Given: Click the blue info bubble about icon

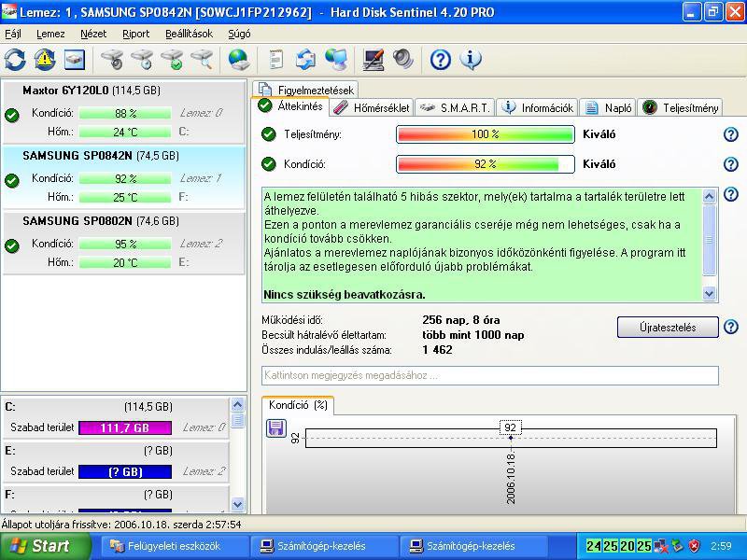Looking at the screenshot, I should click(471, 60).
